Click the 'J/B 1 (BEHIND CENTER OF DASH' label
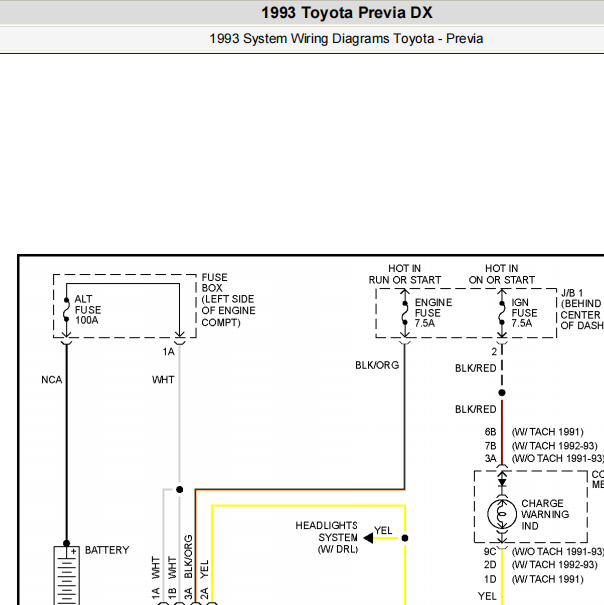Viewport: 604px width, 605px height. [582, 309]
